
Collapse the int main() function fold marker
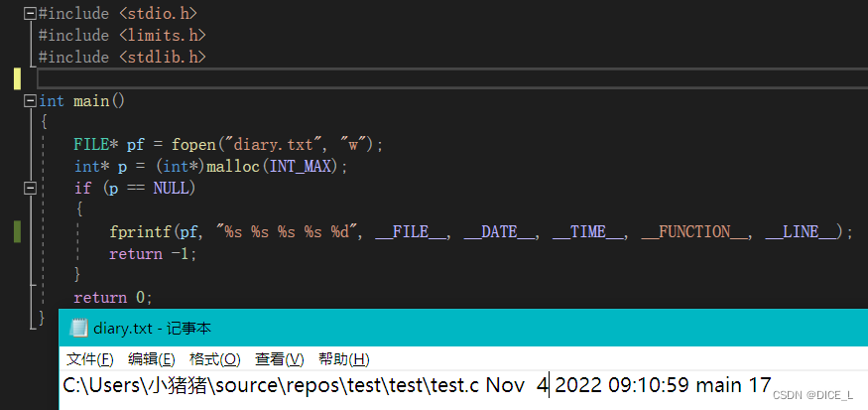tap(31, 101)
